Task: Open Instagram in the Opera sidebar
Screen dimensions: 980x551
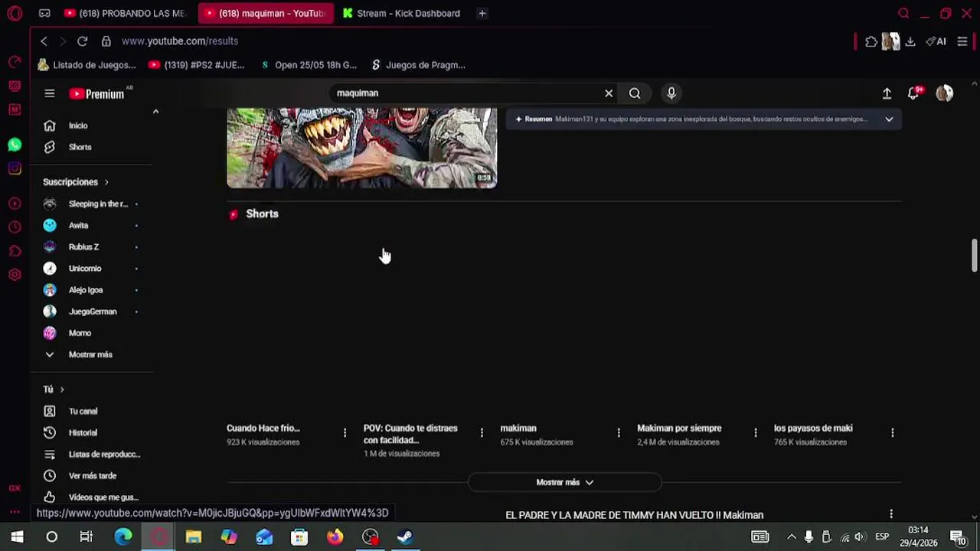Action: [15, 168]
